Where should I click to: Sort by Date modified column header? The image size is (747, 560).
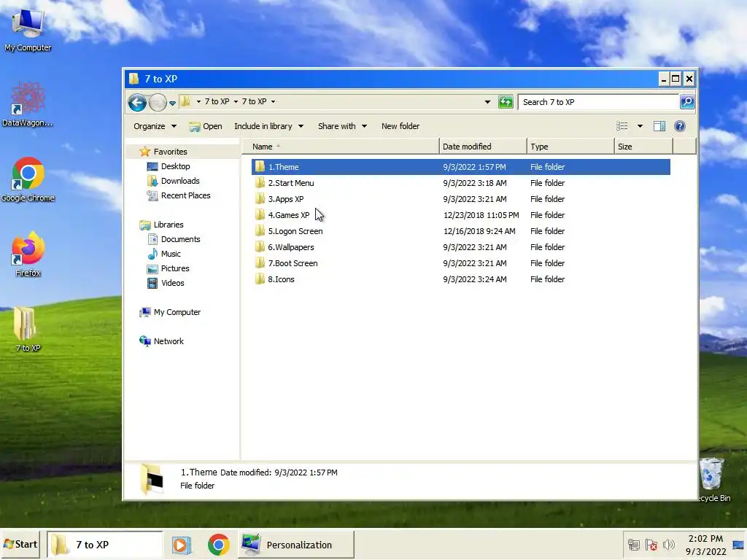tap(483, 147)
